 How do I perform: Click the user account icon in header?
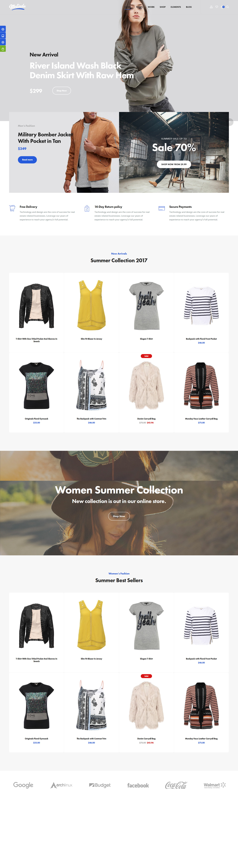(x=211, y=7)
